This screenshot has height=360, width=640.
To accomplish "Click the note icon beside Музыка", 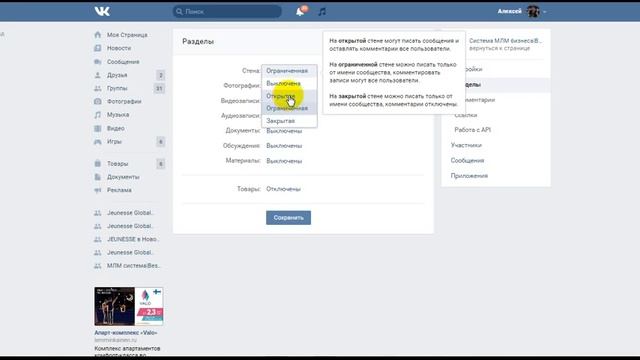I will pos(98,115).
